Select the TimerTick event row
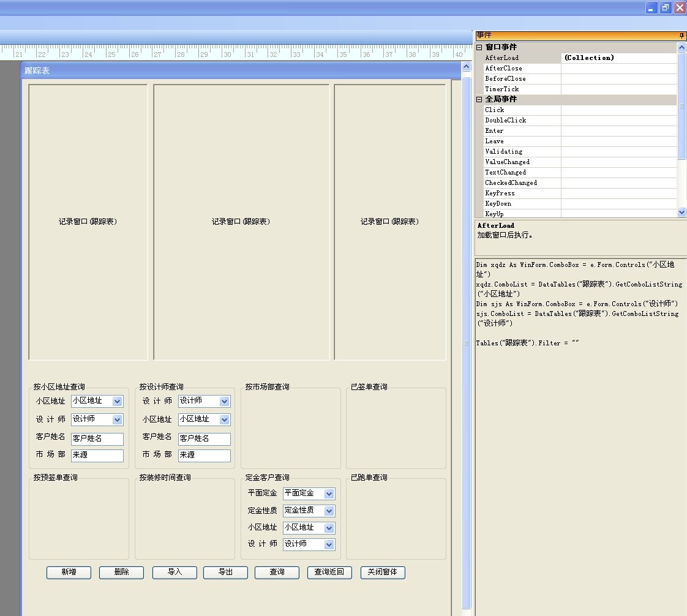The width and height of the screenshot is (687, 616). (x=580, y=89)
